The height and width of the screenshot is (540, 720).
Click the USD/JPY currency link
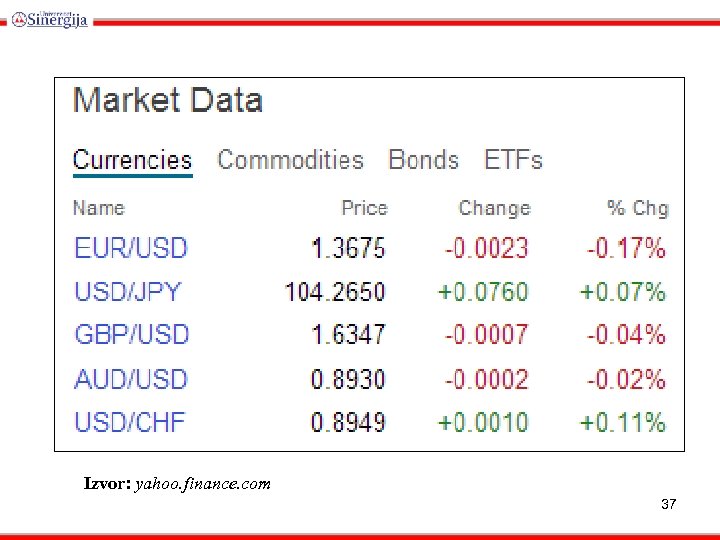[128, 292]
